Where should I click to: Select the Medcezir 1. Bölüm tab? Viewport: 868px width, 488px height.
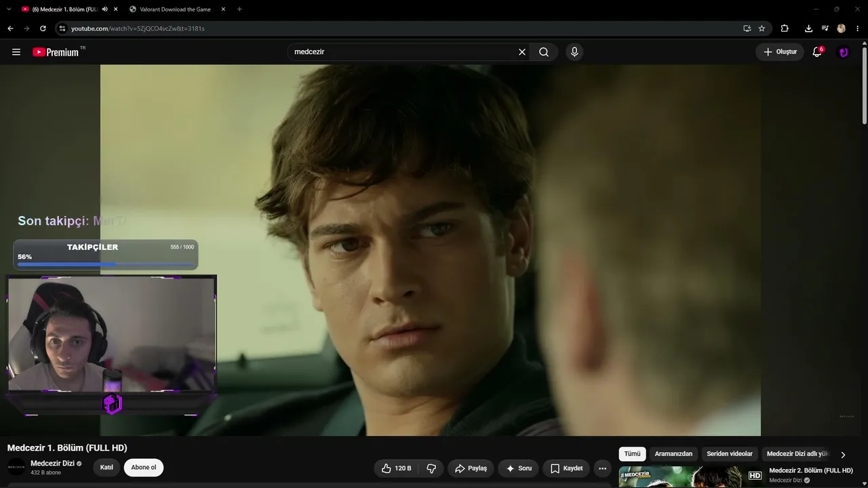coord(64,9)
